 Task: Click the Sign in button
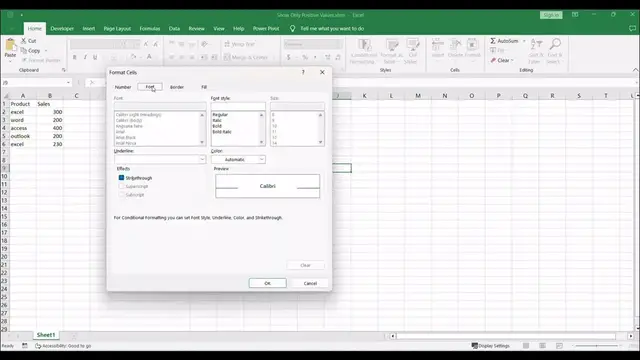click(x=551, y=15)
